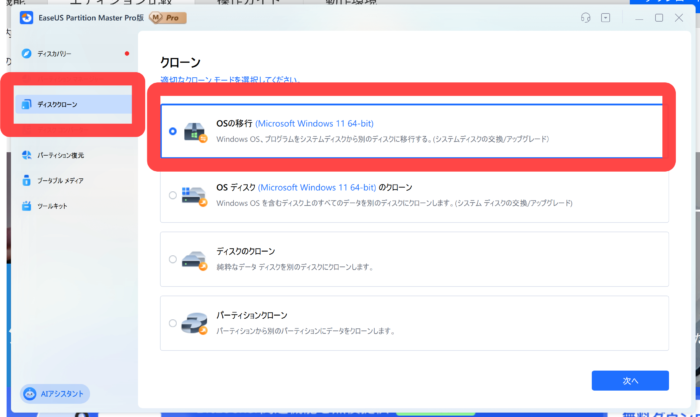Image resolution: width=700 pixels, height=417 pixels.
Task: Click the OSの移行 system disk icon
Action: (195, 132)
